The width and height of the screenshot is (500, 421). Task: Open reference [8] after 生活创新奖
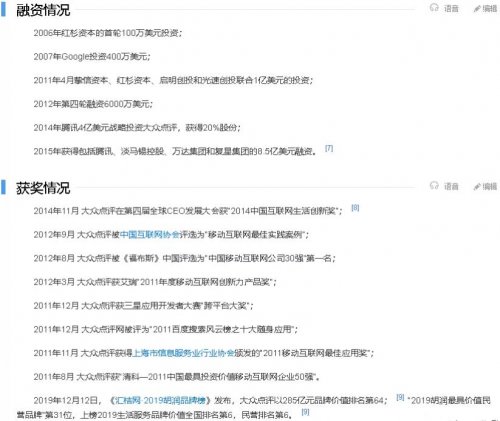click(x=355, y=208)
